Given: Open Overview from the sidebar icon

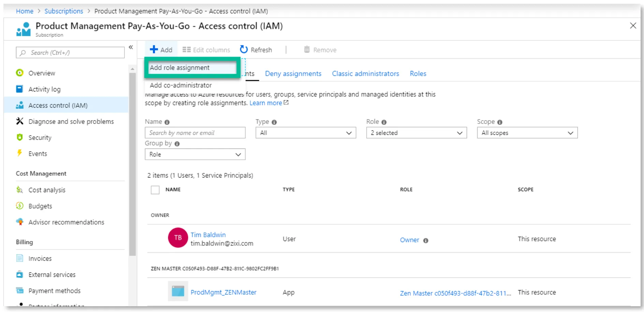Looking at the screenshot, I should point(20,73).
